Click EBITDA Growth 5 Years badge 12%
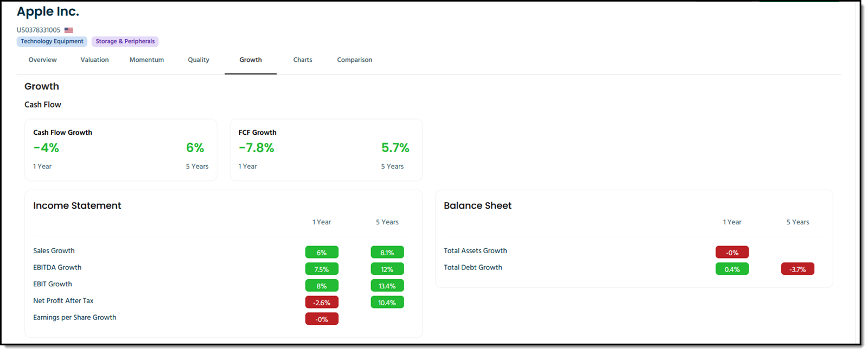 point(387,269)
